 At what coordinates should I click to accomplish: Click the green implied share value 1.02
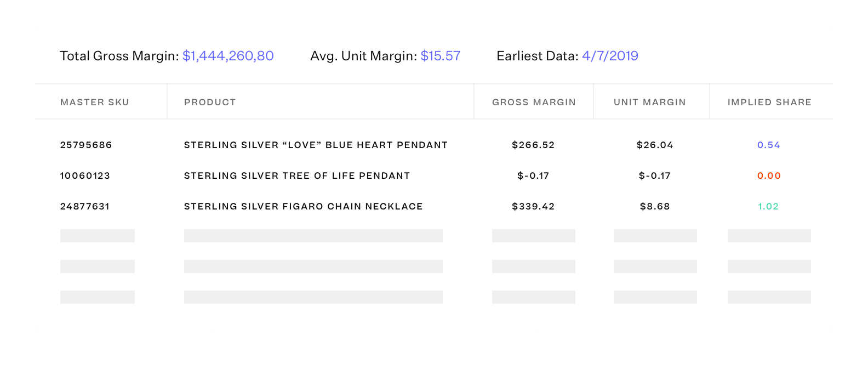768,206
